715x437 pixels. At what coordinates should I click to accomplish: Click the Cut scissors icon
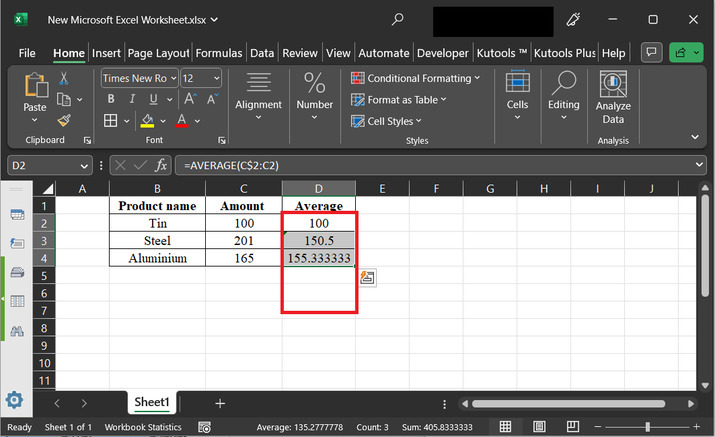pyautogui.click(x=65, y=78)
